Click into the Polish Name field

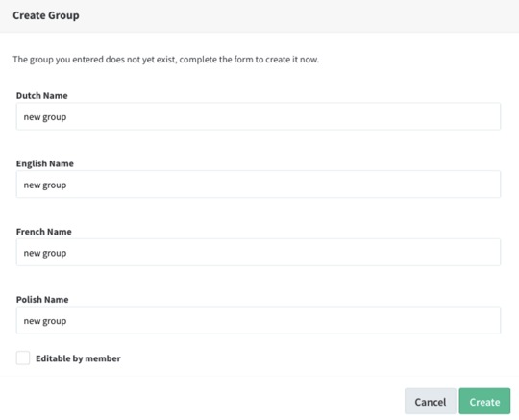259,320
